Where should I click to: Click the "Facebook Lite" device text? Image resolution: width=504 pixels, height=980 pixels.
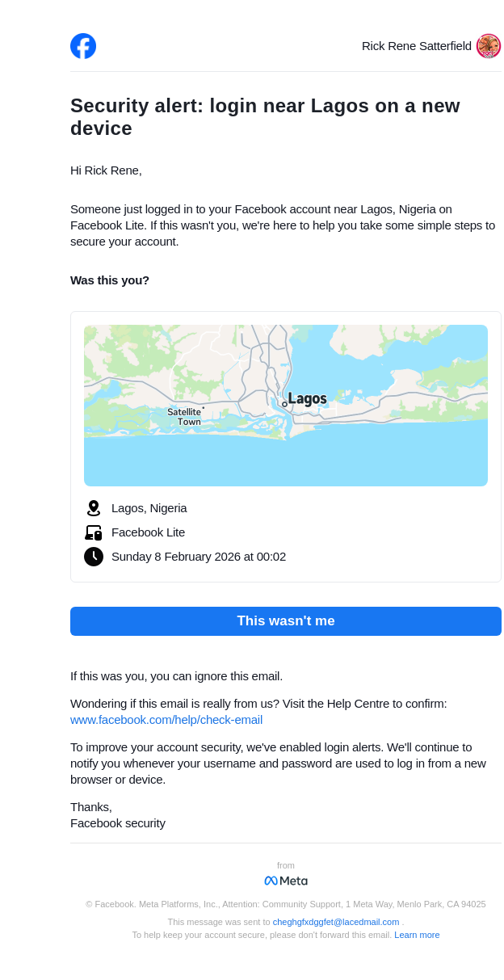coord(149,532)
